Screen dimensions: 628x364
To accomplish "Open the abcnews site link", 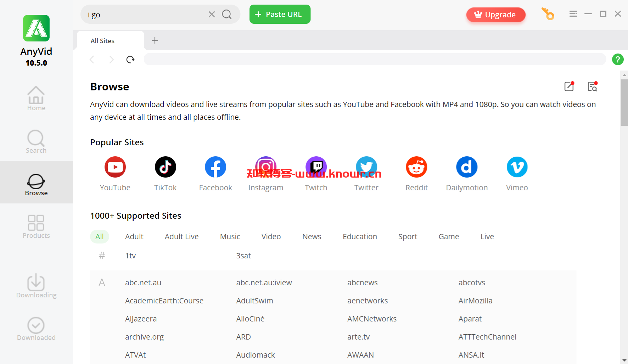I will pyautogui.click(x=362, y=282).
